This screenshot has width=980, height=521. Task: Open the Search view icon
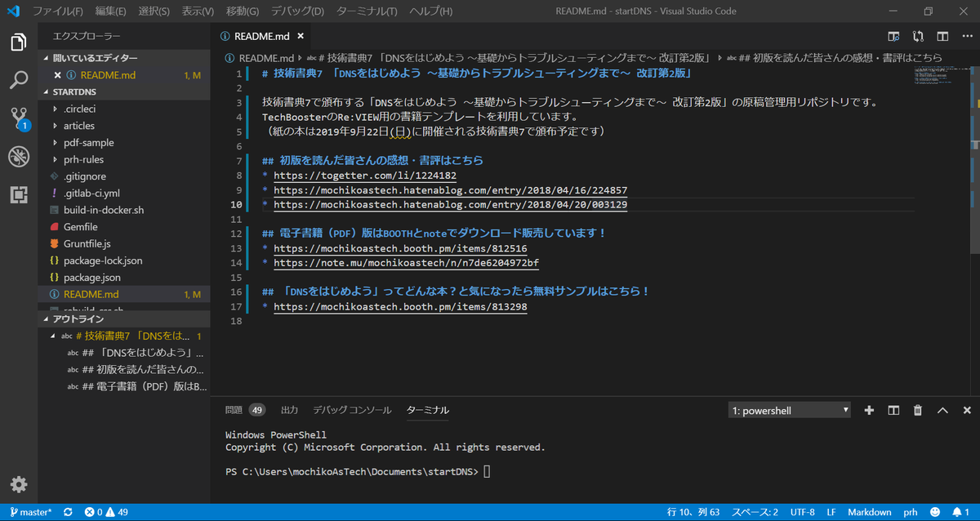point(19,80)
